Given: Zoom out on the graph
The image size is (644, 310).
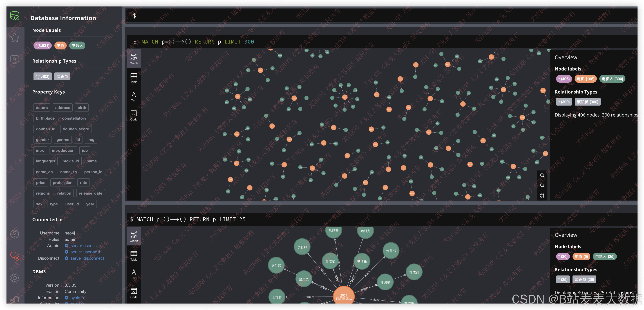Looking at the screenshot, I should [542, 185].
